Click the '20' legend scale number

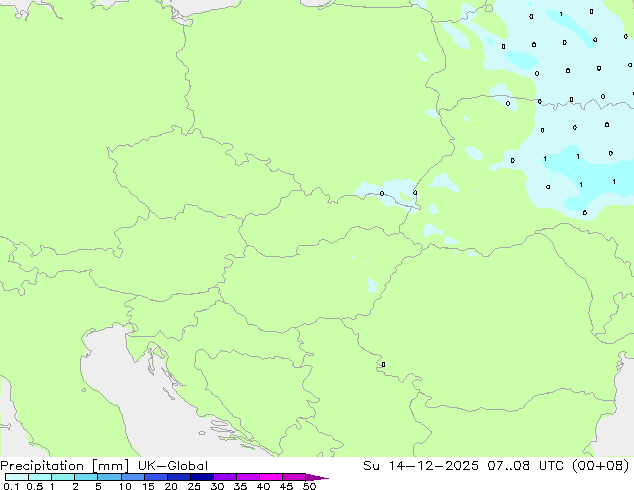click(x=171, y=486)
